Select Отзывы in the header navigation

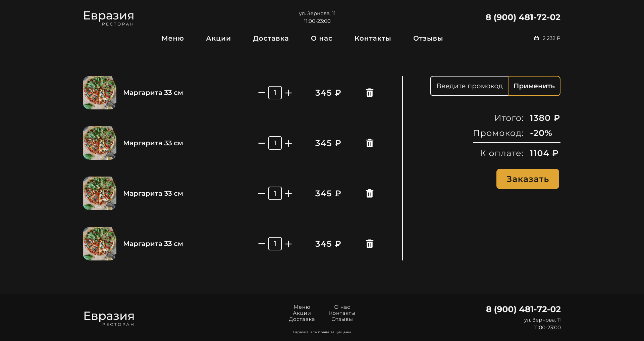coord(428,38)
